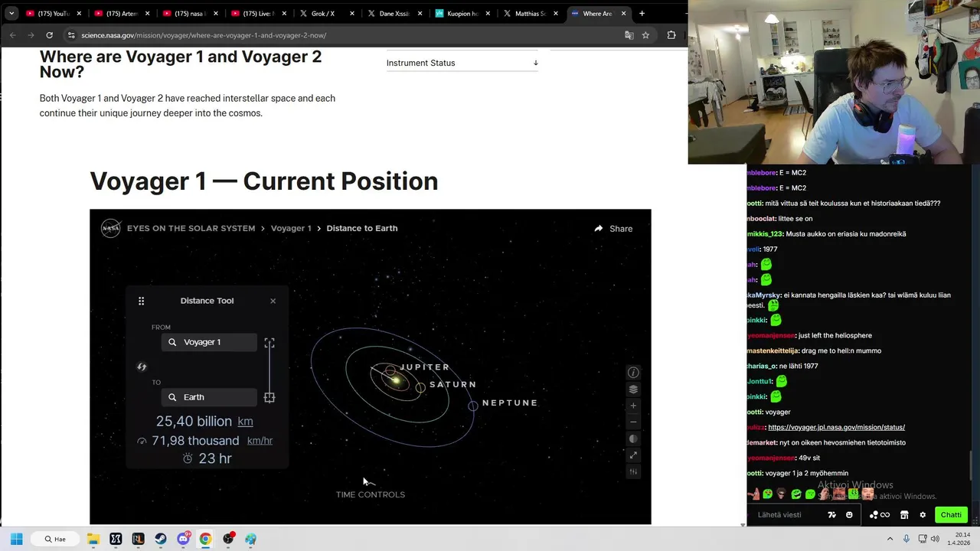Image resolution: width=980 pixels, height=551 pixels.
Task: Select the Saturn label
Action: (x=453, y=384)
